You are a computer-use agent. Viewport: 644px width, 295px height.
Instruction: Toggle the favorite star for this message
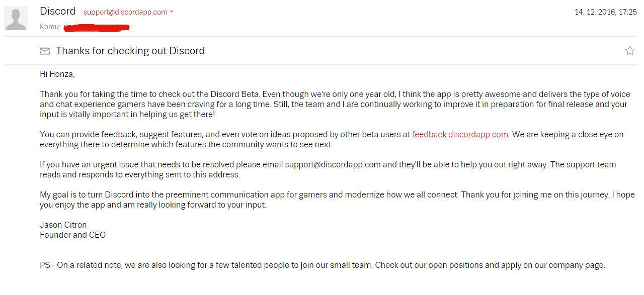(630, 50)
